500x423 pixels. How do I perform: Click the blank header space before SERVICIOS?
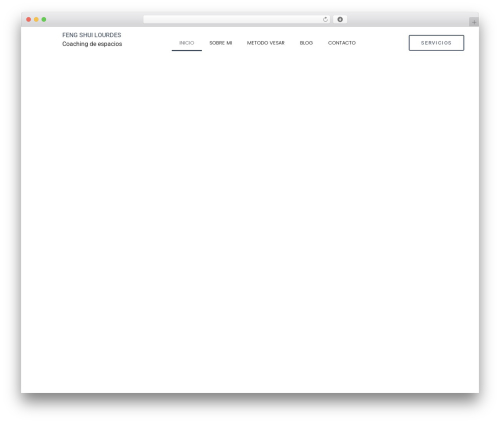(x=382, y=43)
